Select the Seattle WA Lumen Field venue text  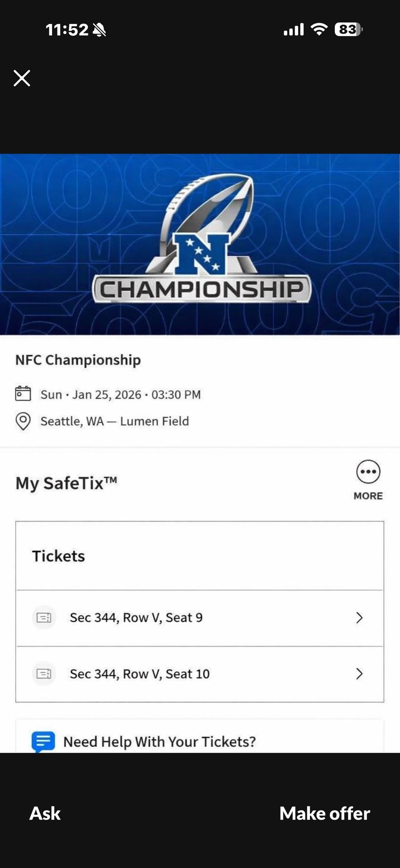tap(115, 421)
